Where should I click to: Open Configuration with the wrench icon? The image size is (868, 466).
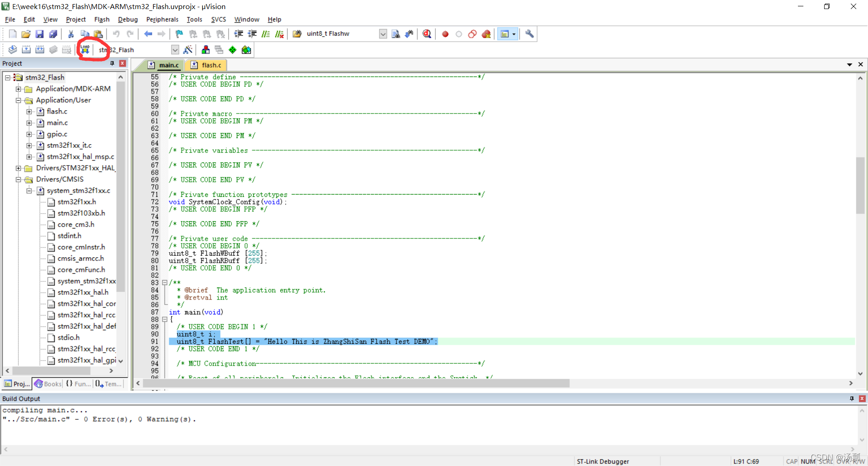pos(529,34)
